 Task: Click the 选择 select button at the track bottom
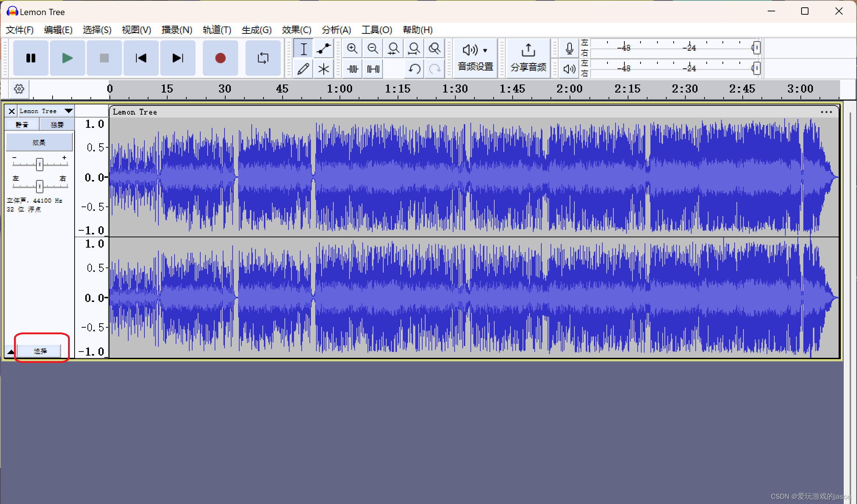[x=40, y=351]
